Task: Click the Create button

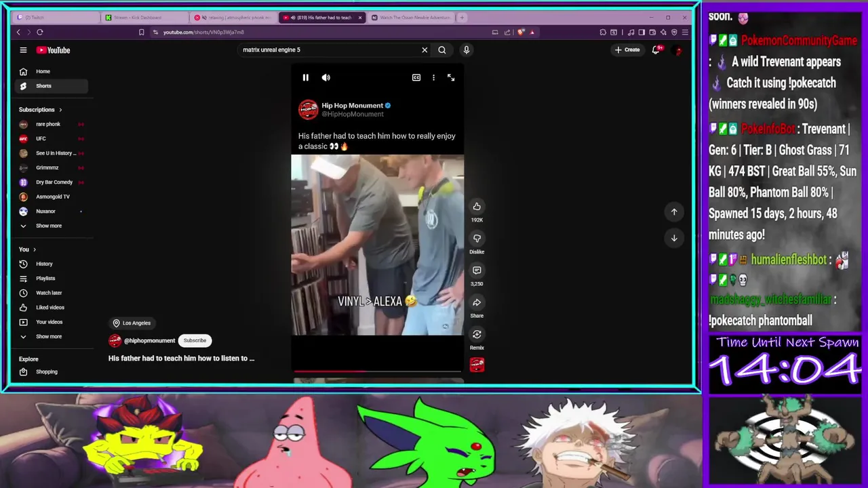Action: tap(627, 49)
